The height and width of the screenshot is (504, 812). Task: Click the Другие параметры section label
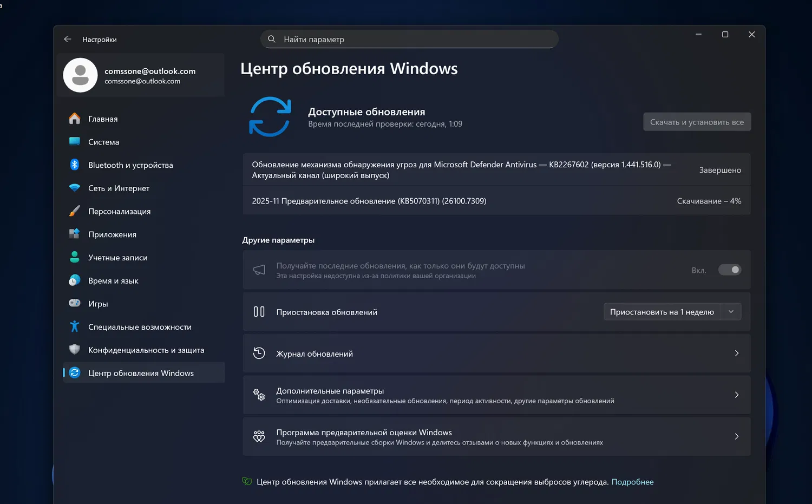pyautogui.click(x=278, y=240)
